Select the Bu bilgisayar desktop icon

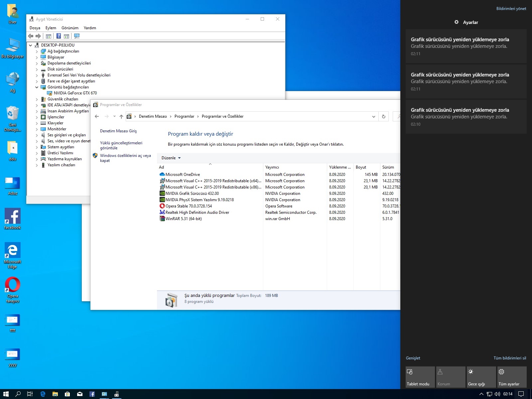click(x=13, y=48)
